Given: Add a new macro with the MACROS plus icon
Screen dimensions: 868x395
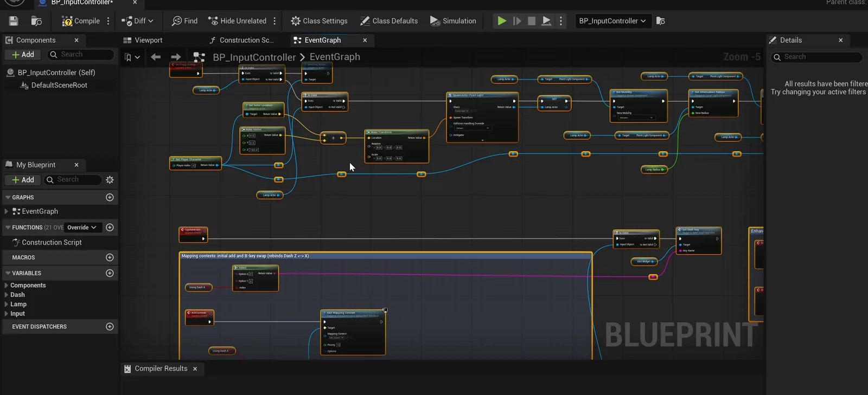Looking at the screenshot, I should click(110, 257).
